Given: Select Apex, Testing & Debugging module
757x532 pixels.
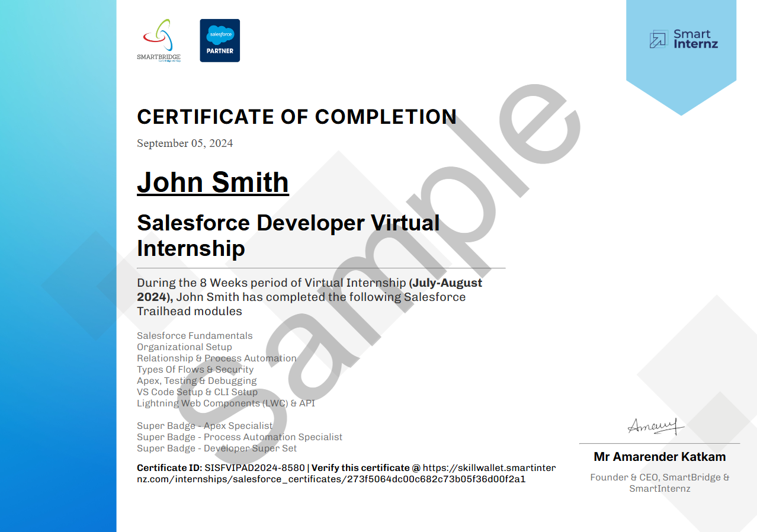Looking at the screenshot, I should tap(197, 381).
